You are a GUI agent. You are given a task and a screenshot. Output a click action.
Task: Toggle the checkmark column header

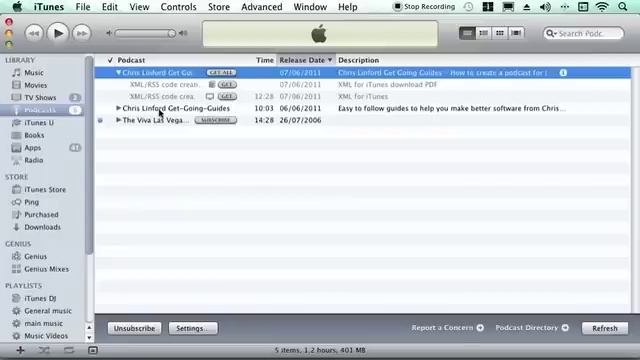(x=110, y=60)
